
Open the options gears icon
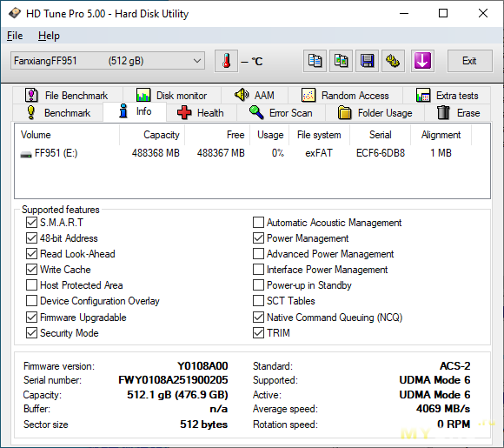click(x=393, y=61)
